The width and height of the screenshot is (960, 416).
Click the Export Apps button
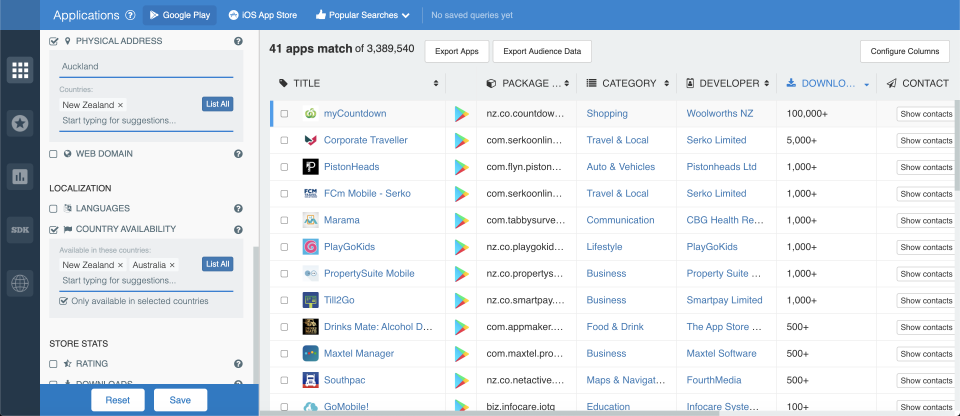click(x=457, y=51)
